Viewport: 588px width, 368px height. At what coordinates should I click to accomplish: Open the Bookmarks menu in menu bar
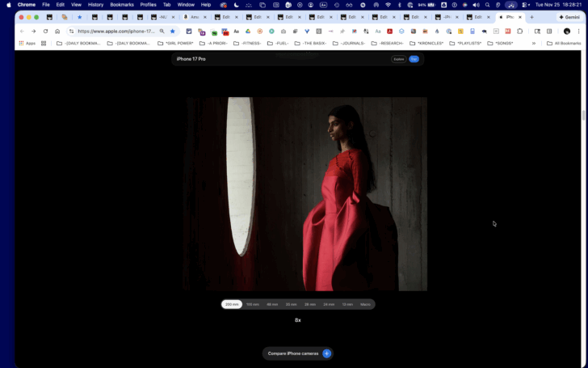click(x=122, y=5)
